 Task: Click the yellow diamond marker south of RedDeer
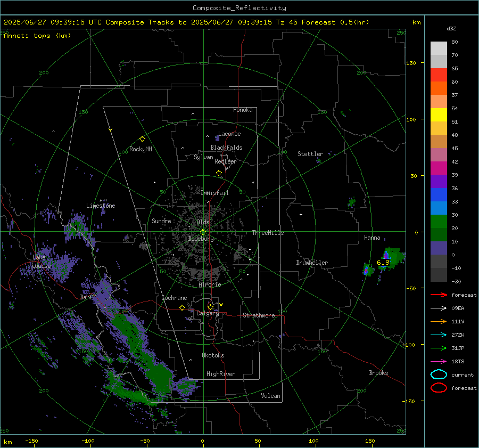[219, 173]
